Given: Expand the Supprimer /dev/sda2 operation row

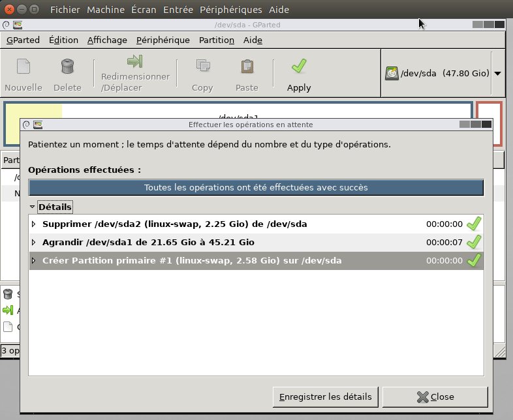Looking at the screenshot, I should (33, 224).
